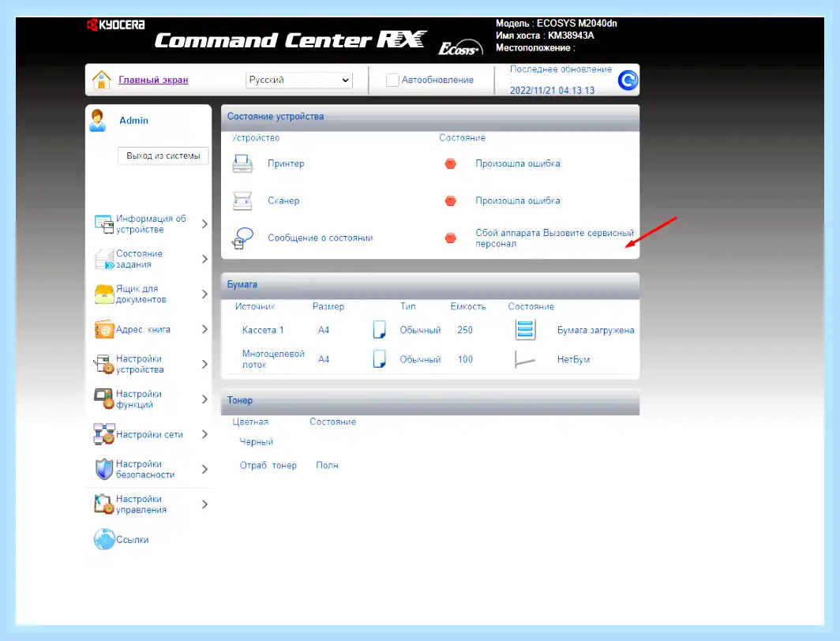Expand Ящик для документов chevron
The height and width of the screenshot is (641, 840).
tap(204, 294)
